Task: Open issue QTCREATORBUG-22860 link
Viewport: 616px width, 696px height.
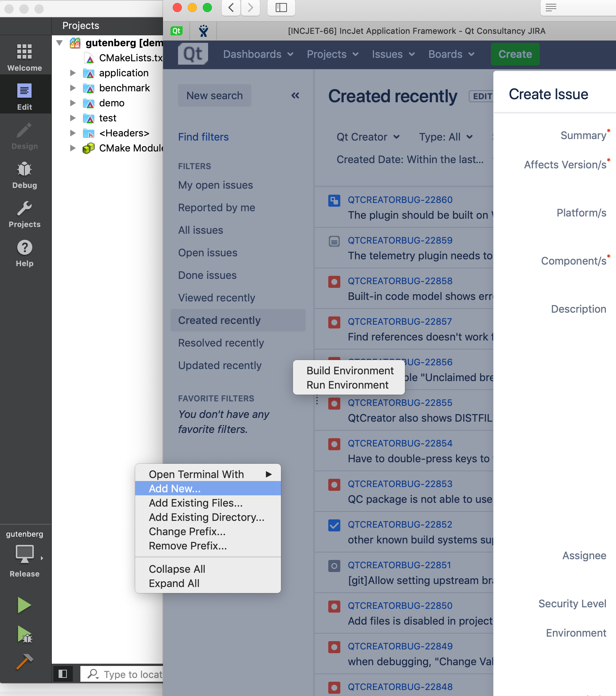Action: click(x=400, y=200)
